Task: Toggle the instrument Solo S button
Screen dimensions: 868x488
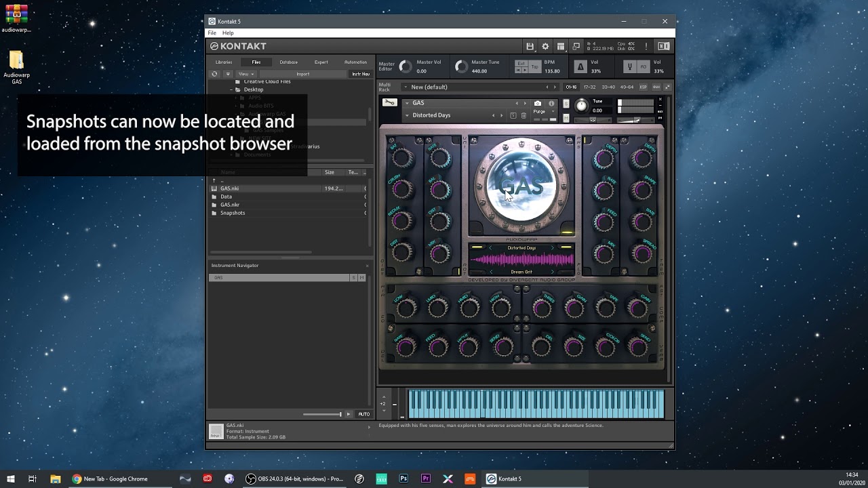Action: 566,104
